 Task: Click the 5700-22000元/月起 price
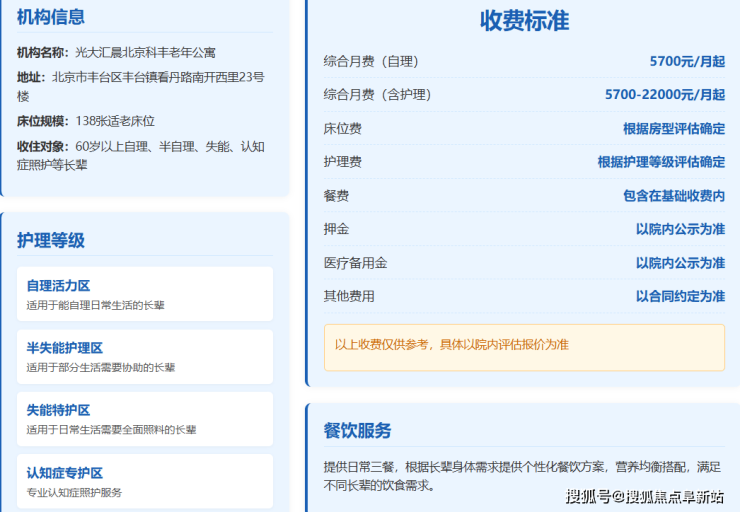tap(665, 95)
